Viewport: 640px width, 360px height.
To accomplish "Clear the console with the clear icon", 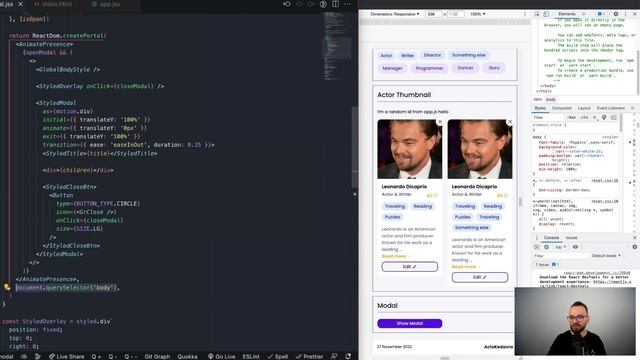I will click(x=547, y=247).
